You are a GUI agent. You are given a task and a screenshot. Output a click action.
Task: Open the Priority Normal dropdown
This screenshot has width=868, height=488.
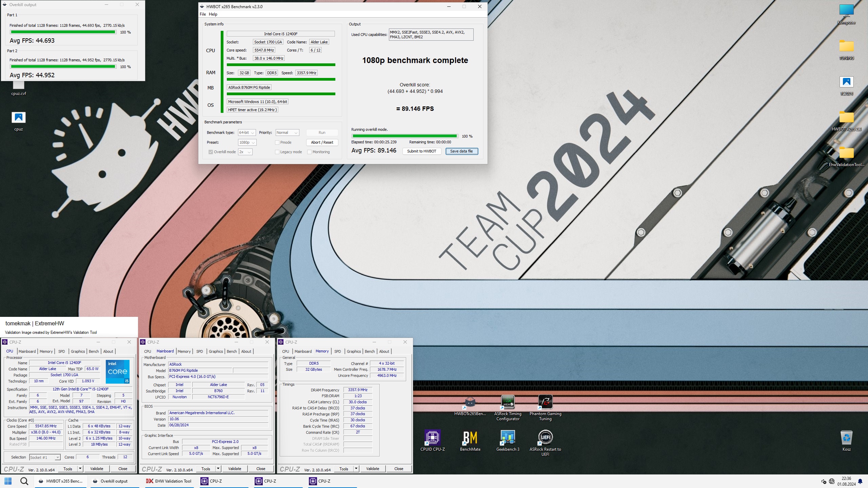pos(287,133)
